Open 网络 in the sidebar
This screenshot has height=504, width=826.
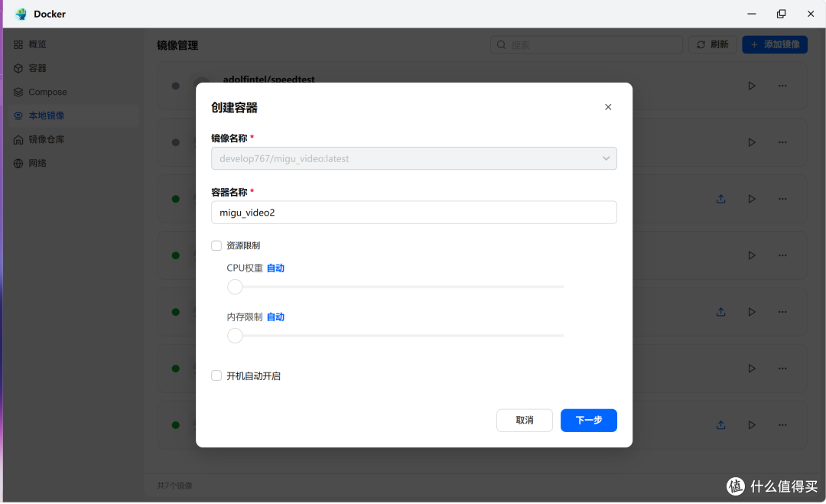pyautogui.click(x=73, y=163)
